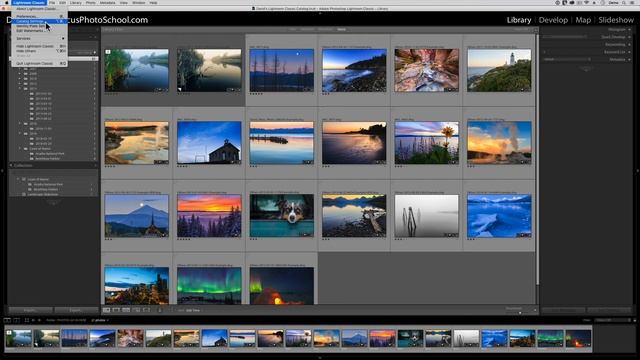Viewport: 640px width, 360px height.
Task: Select the lighthouse photo in the grid
Action: pyautogui.click(x=499, y=70)
